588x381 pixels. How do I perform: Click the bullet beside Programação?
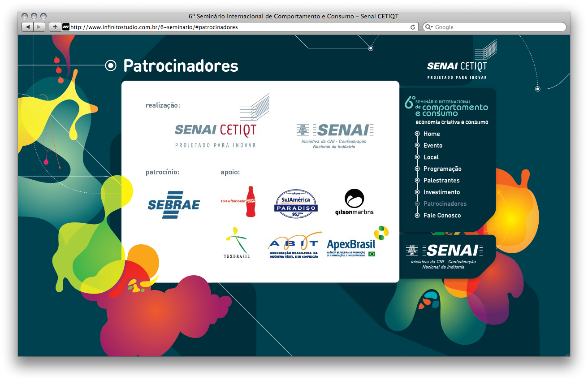(x=417, y=169)
